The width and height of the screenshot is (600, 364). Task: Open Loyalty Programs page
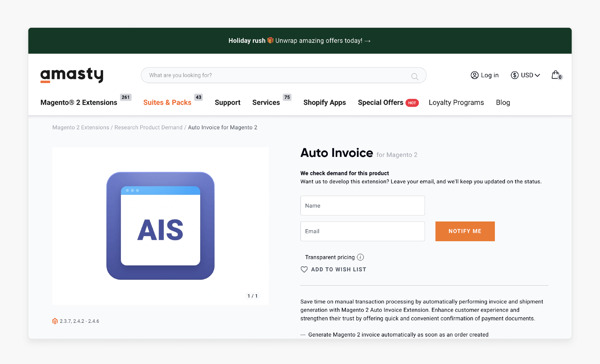click(x=456, y=103)
